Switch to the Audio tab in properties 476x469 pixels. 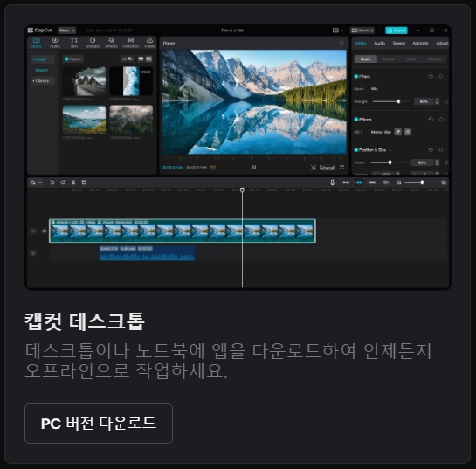click(x=379, y=43)
